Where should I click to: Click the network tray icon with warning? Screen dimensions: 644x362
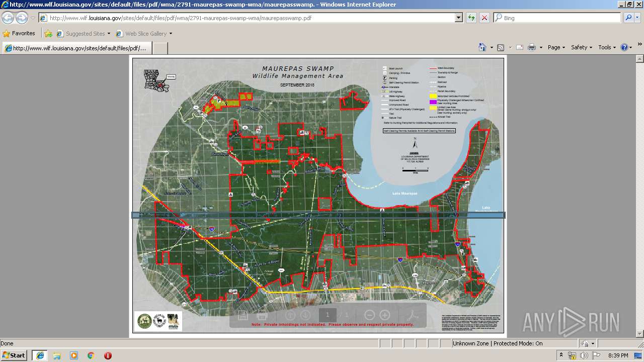tap(572, 355)
